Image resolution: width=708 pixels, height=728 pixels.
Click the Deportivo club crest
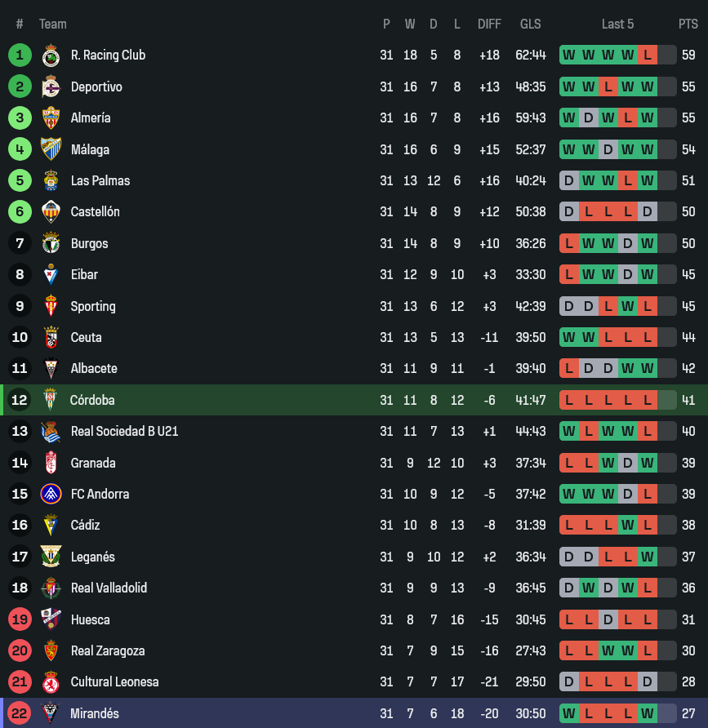pos(51,87)
